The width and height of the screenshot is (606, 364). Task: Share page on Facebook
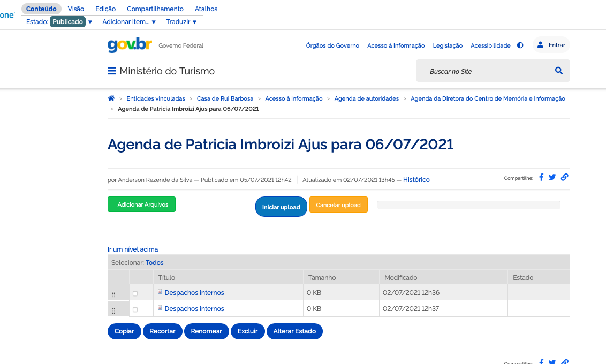click(x=541, y=177)
